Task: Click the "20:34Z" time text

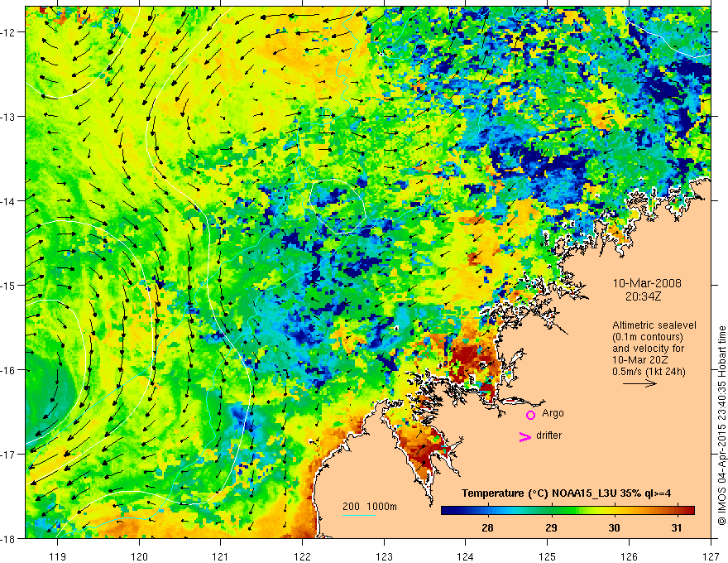Action: (643, 296)
